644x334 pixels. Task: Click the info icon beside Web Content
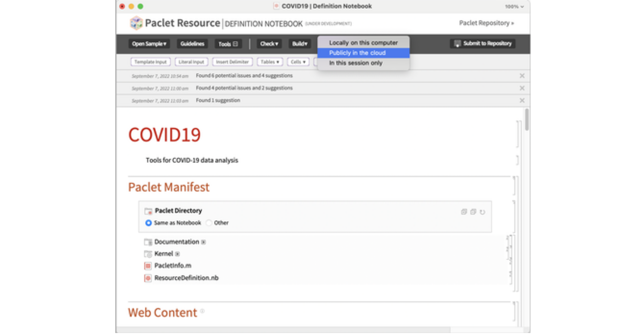pos(202,311)
